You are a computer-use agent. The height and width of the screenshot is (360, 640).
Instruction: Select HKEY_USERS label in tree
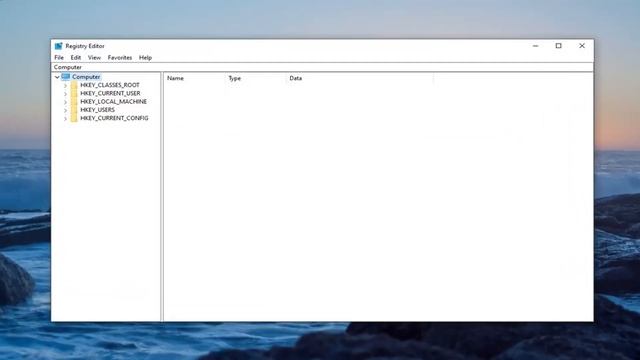[98, 110]
